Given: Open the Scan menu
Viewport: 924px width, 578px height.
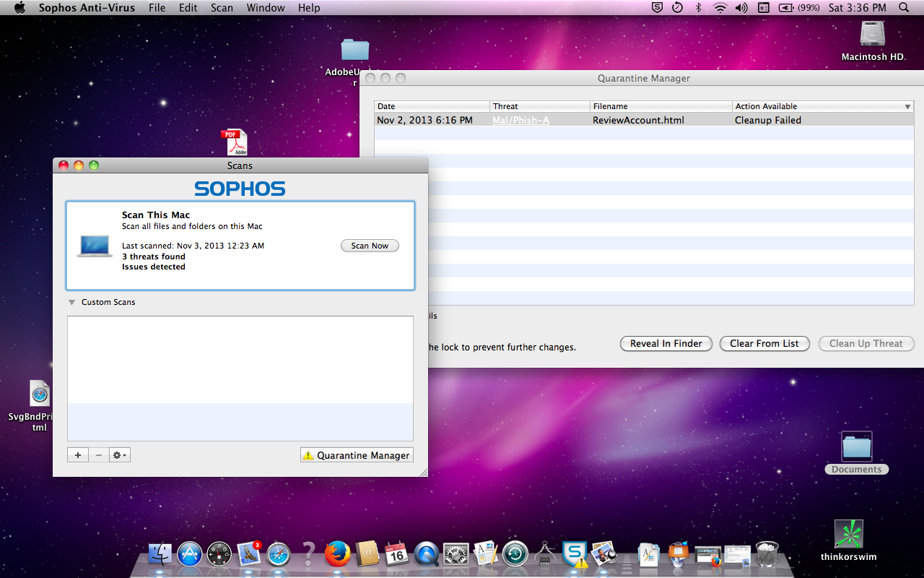Looking at the screenshot, I should pos(222,8).
